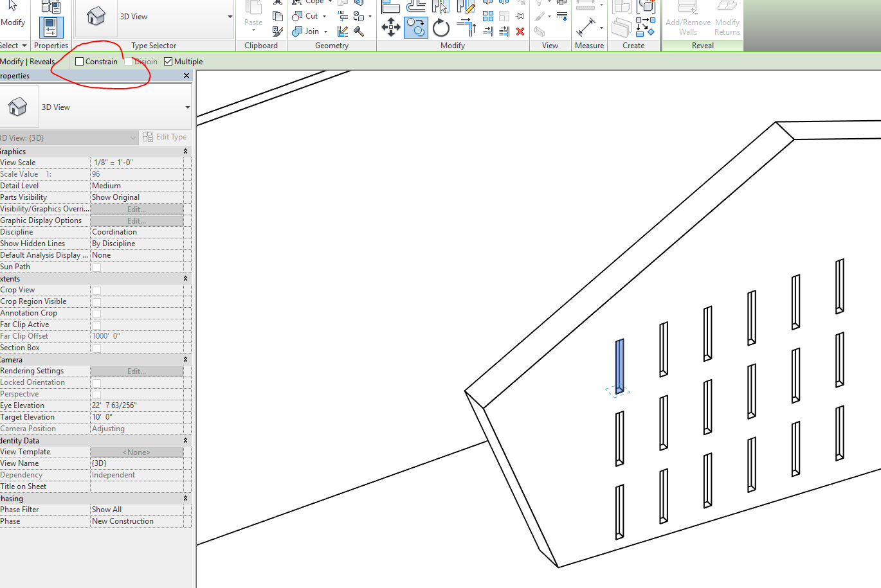Select the Move tool
Viewport: 881px width, 588px height.
point(390,27)
